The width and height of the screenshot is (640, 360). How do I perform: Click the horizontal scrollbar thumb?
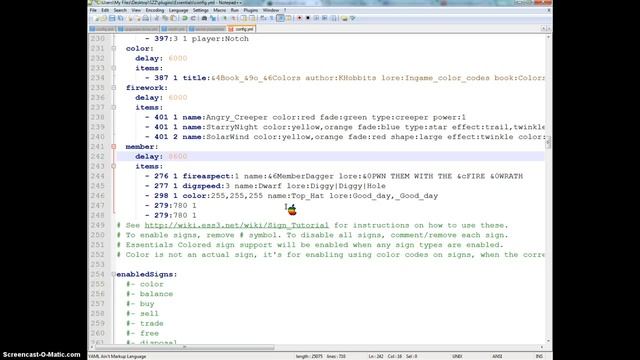point(184,347)
